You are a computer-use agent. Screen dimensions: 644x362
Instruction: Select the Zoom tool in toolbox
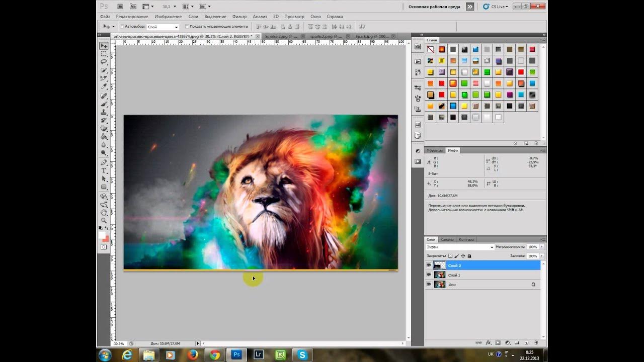(104, 220)
